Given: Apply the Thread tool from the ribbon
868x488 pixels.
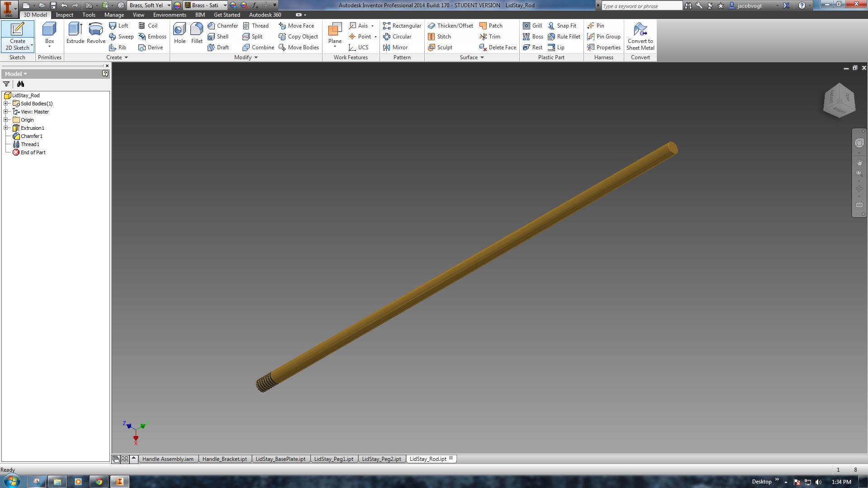Looking at the screenshot, I should pos(256,26).
